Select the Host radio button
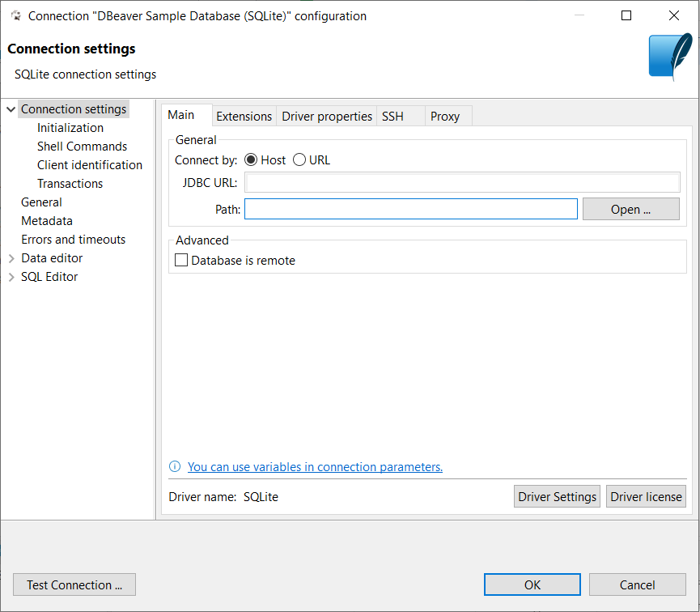Image resolution: width=700 pixels, height=612 pixels. [251, 160]
